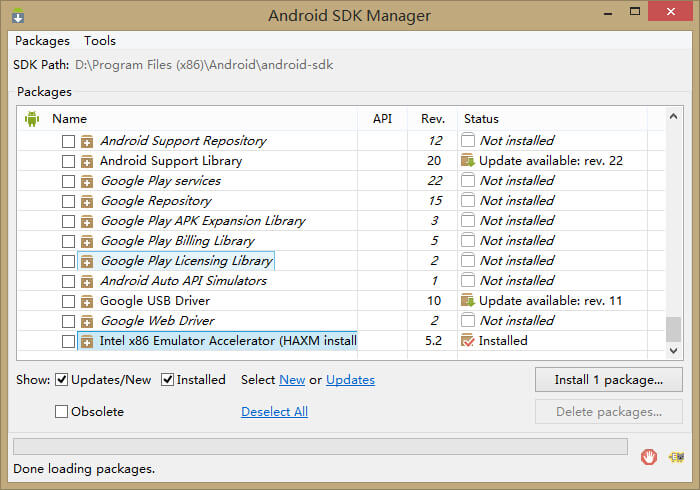Click the not-installed status icon for Google Play Licensing Library
This screenshot has height=490, width=700.
click(x=467, y=260)
